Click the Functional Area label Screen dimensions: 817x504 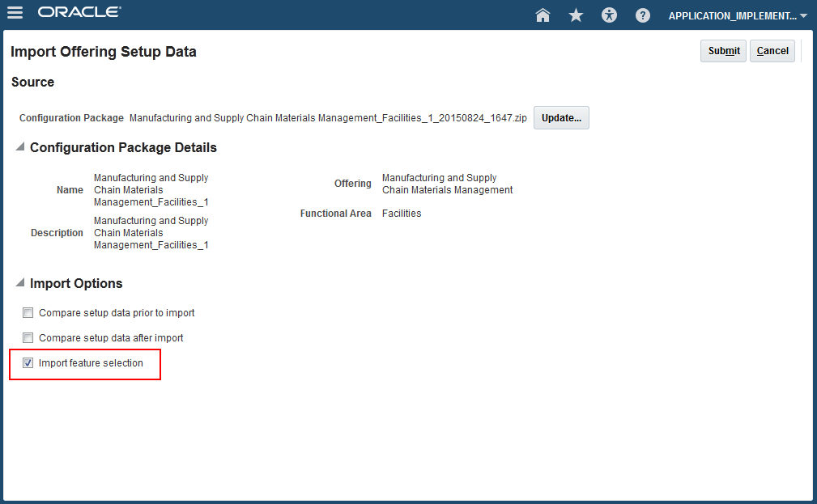335,214
